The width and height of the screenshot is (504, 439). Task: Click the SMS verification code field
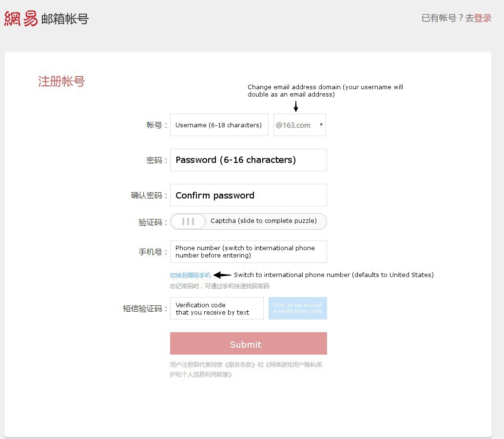point(216,308)
